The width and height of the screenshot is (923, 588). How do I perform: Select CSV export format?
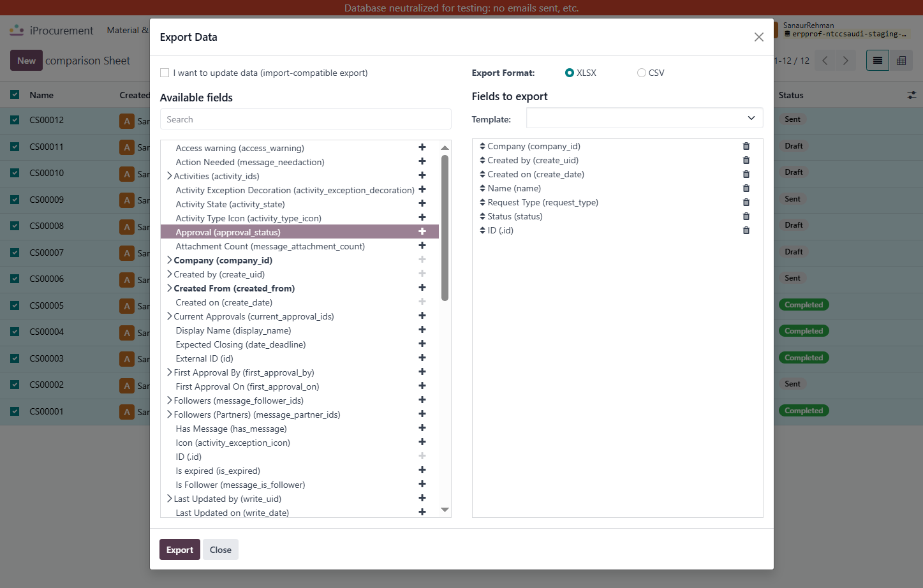click(x=642, y=73)
